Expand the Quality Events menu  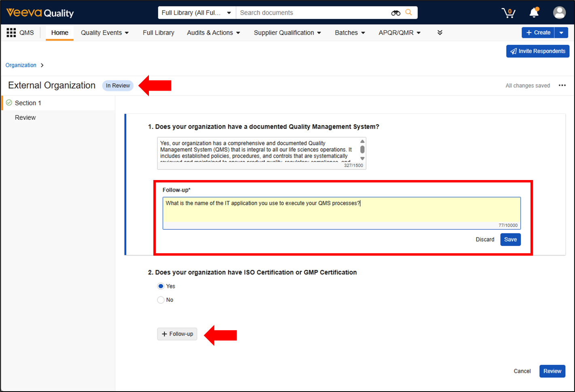point(104,33)
